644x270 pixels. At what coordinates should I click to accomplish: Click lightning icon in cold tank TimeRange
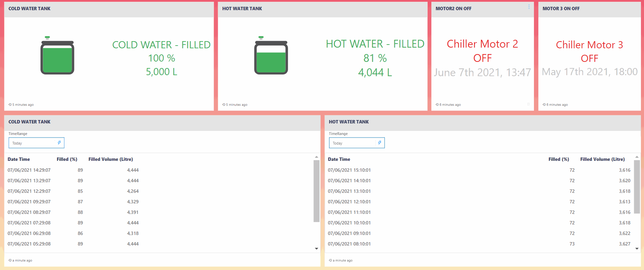point(59,143)
